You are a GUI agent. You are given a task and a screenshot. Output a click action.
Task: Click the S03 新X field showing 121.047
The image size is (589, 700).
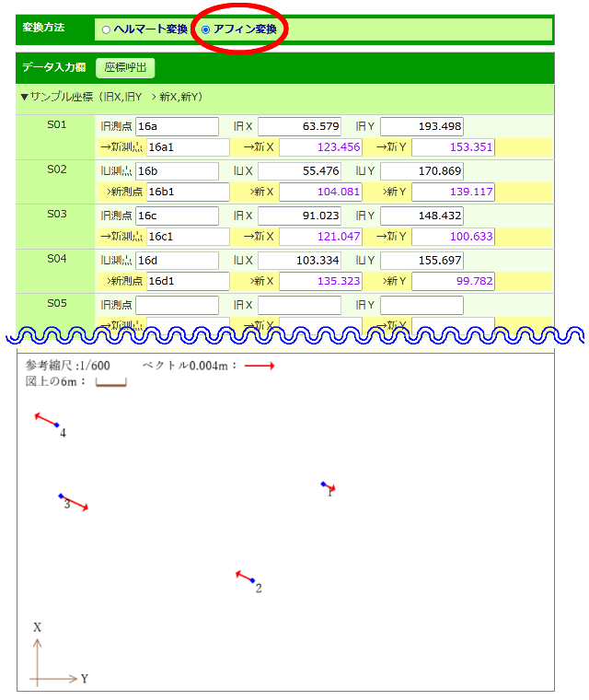point(321,237)
